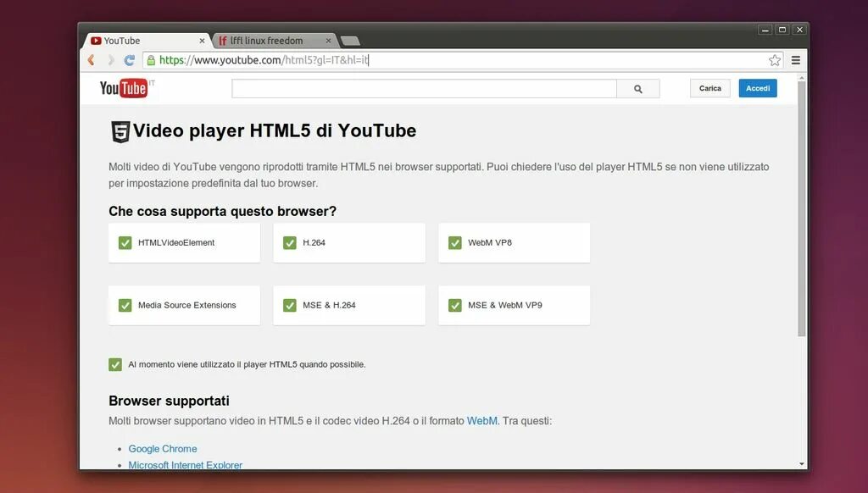
Task: Click the search magnifier icon
Action: (638, 87)
